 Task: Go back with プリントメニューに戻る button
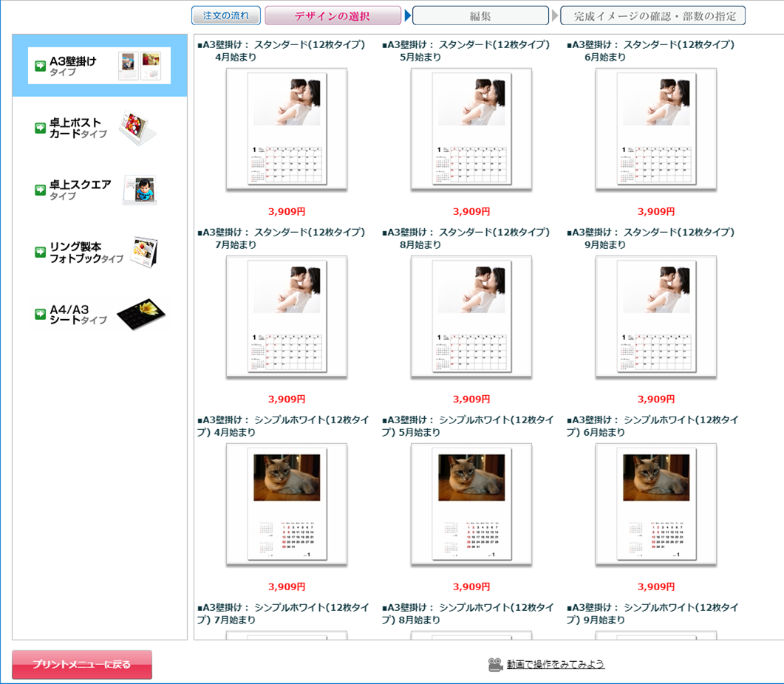tap(82, 665)
